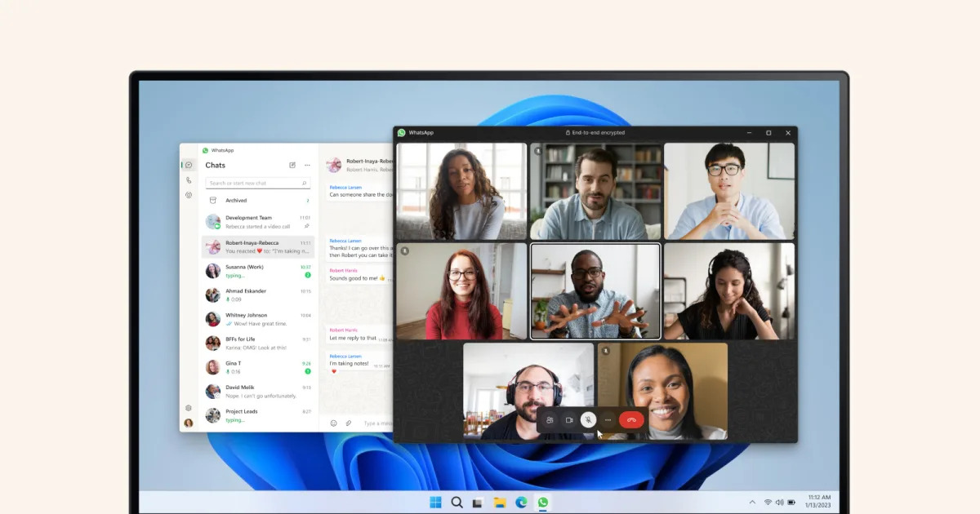Open Settings with the gear icon
980x514 pixels.
click(188, 407)
